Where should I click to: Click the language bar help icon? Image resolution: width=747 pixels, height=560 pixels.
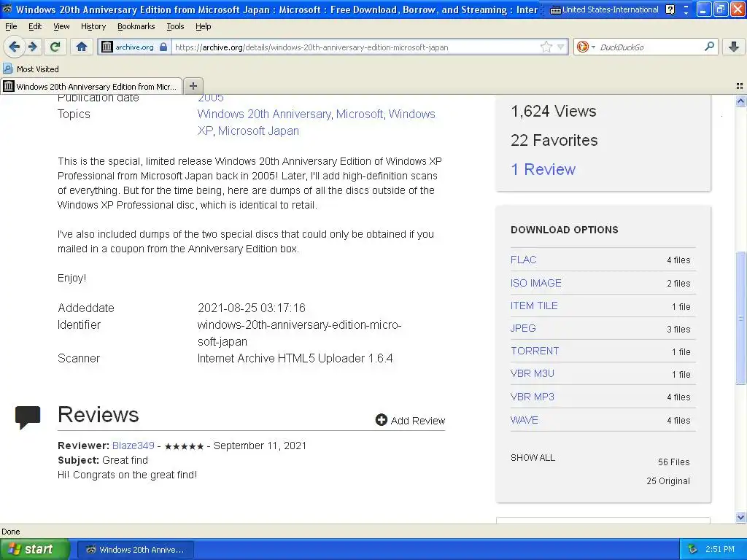(670, 10)
